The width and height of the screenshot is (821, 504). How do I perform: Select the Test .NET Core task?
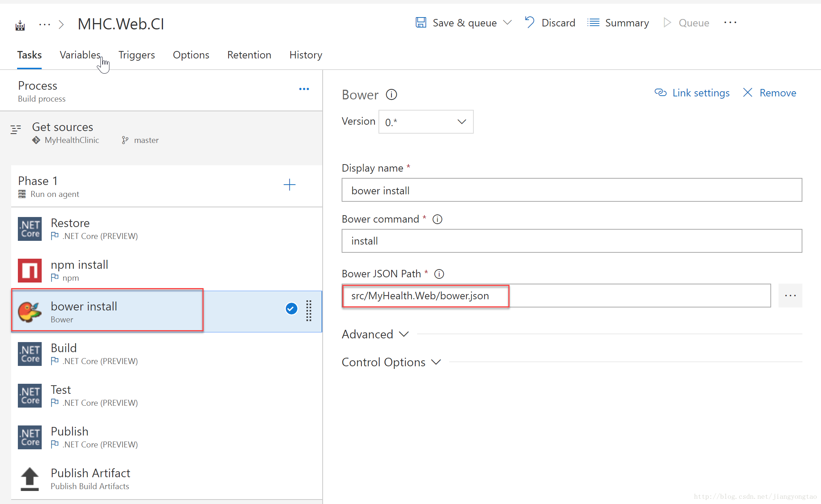(167, 395)
